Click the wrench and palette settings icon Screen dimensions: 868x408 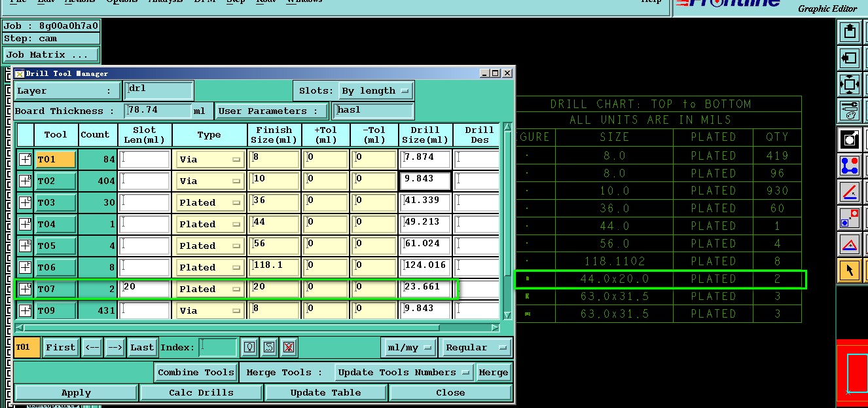click(x=849, y=110)
